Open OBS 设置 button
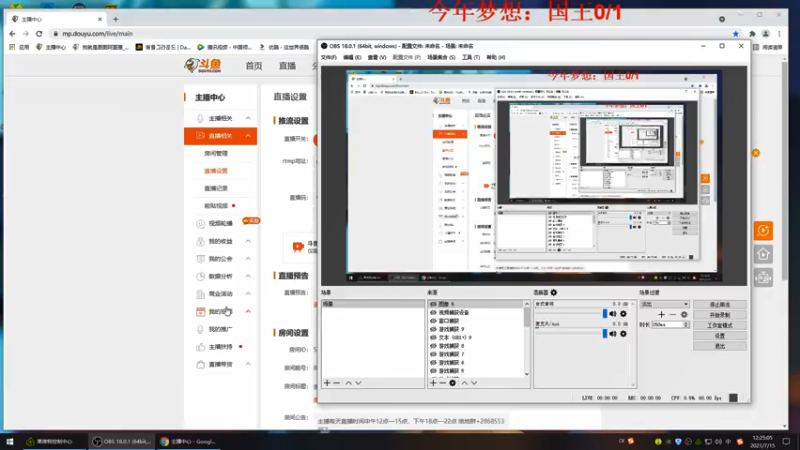800x450 pixels. pyautogui.click(x=720, y=336)
